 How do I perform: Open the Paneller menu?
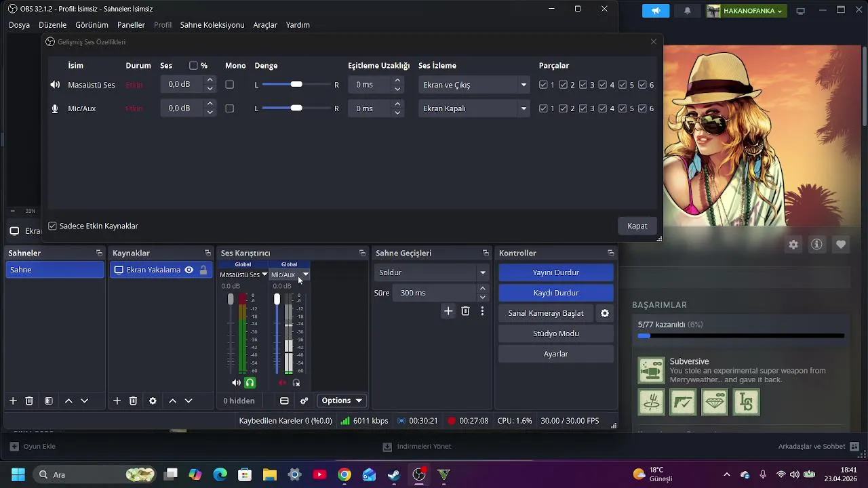[x=131, y=25]
